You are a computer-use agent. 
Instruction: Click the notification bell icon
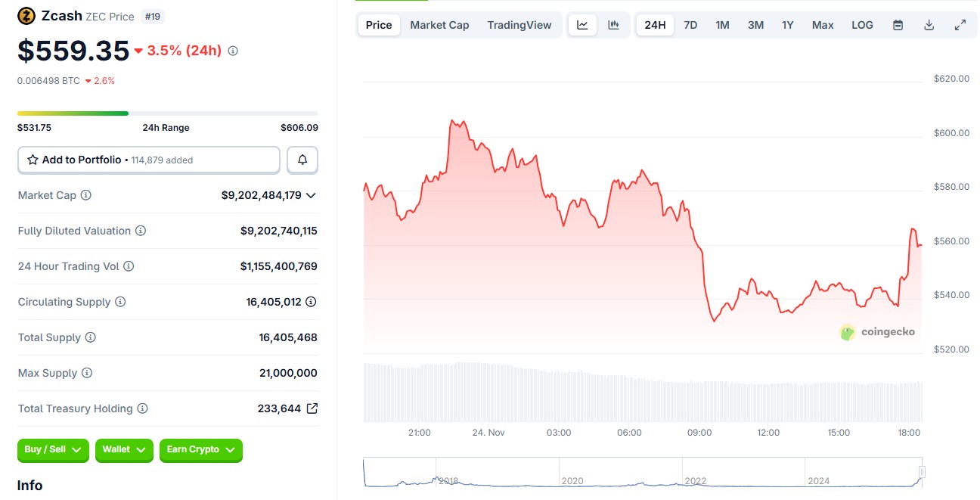coord(302,160)
